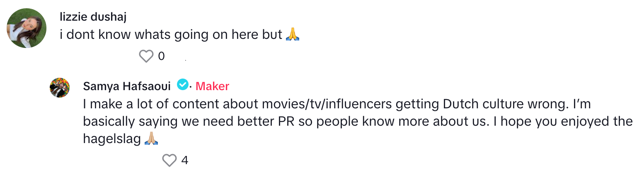Open lizzie dushaj's profile picture
Screen dimensions: 644x172
27,29
